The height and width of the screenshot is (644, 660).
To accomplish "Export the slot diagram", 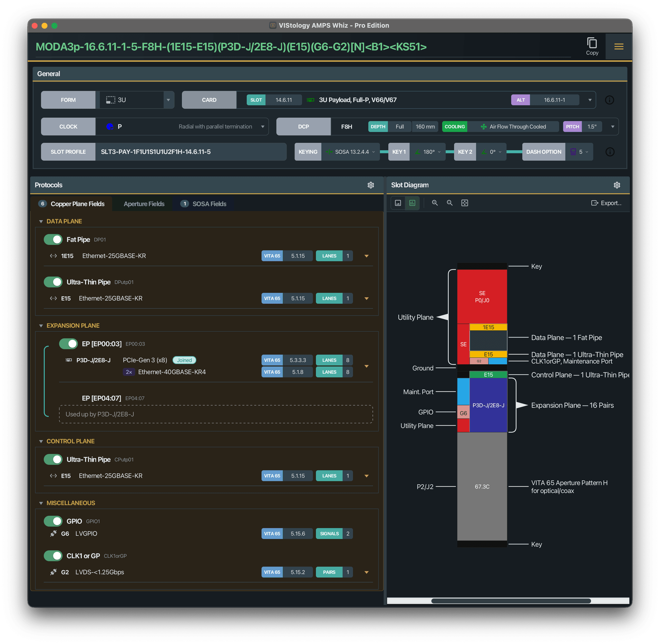I will click(x=606, y=203).
